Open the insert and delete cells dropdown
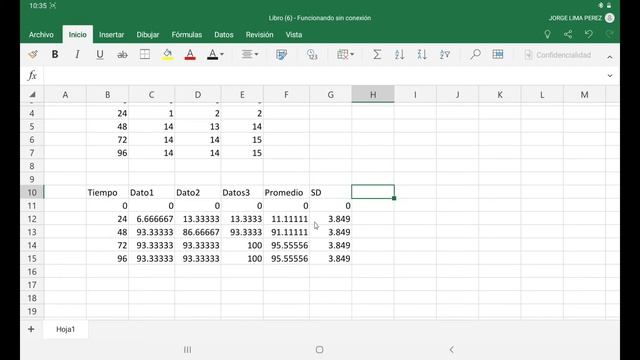 [345, 54]
